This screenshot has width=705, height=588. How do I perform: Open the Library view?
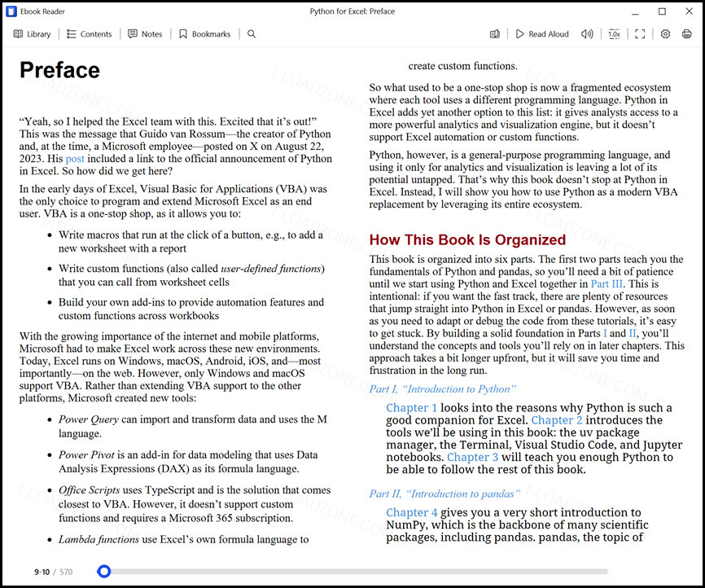click(32, 33)
